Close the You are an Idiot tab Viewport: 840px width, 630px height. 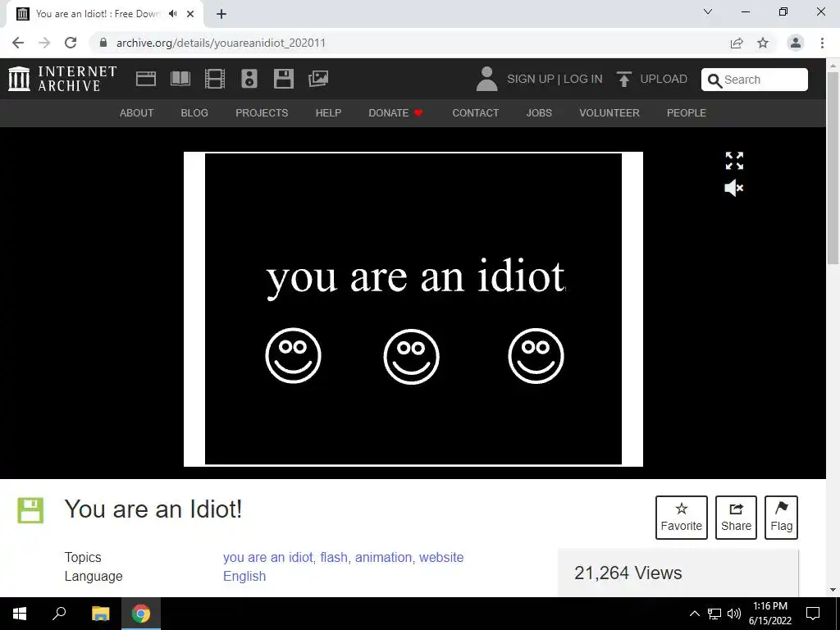190,14
